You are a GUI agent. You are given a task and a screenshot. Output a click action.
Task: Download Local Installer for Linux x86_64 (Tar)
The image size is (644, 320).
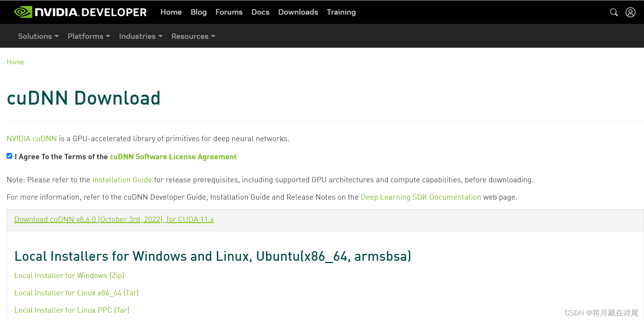77,293
